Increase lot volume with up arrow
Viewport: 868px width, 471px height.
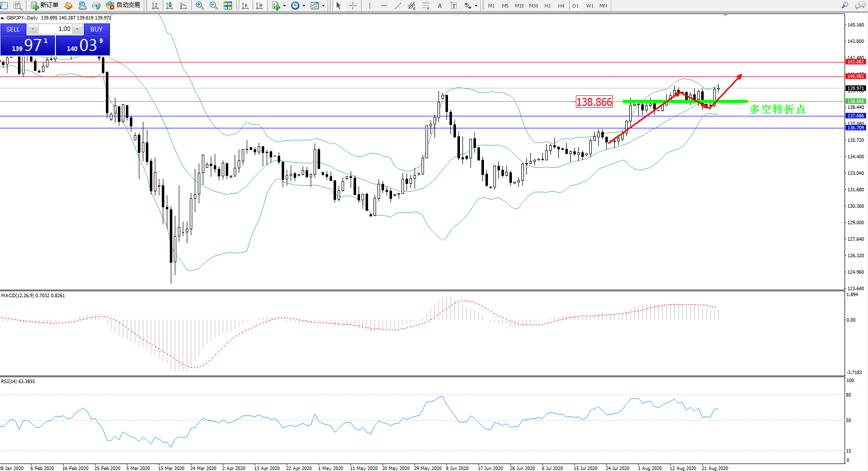tap(77, 29)
